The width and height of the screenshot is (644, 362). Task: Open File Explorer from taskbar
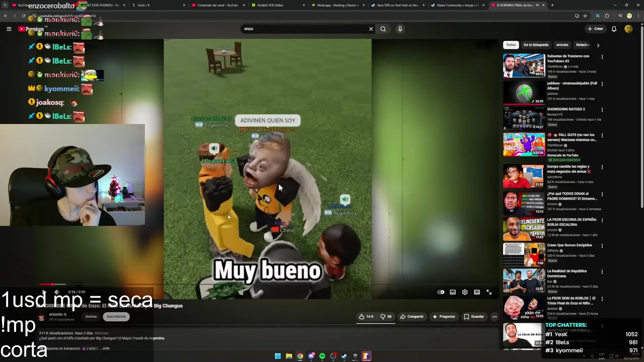pos(289,356)
